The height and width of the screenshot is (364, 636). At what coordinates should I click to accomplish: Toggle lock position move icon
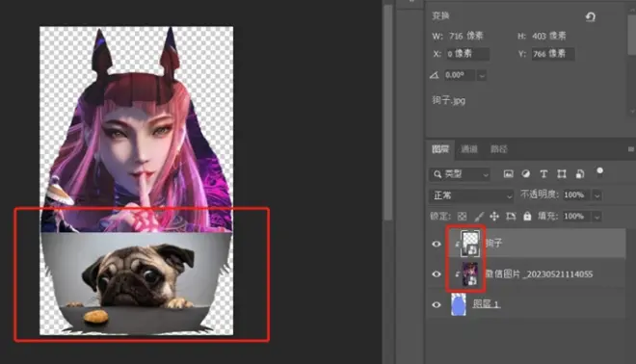[x=494, y=216]
